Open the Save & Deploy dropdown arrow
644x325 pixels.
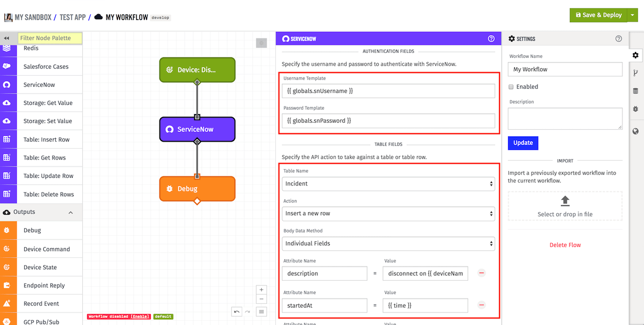632,15
